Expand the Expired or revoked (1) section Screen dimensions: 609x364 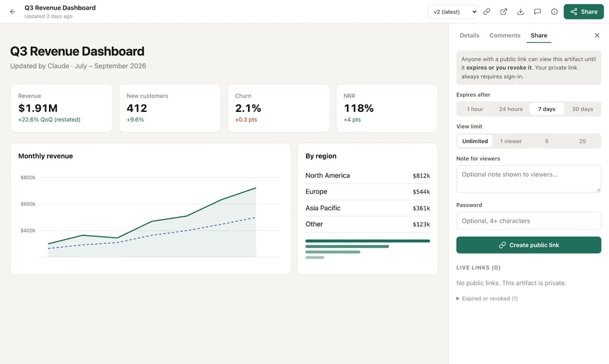click(487, 299)
